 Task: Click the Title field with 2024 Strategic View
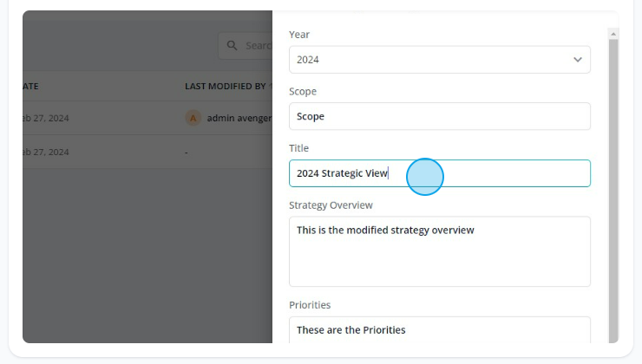pyautogui.click(x=439, y=173)
